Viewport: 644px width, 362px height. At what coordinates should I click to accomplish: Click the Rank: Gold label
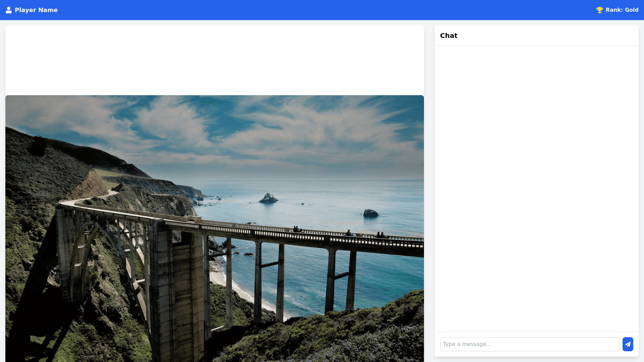622,10
